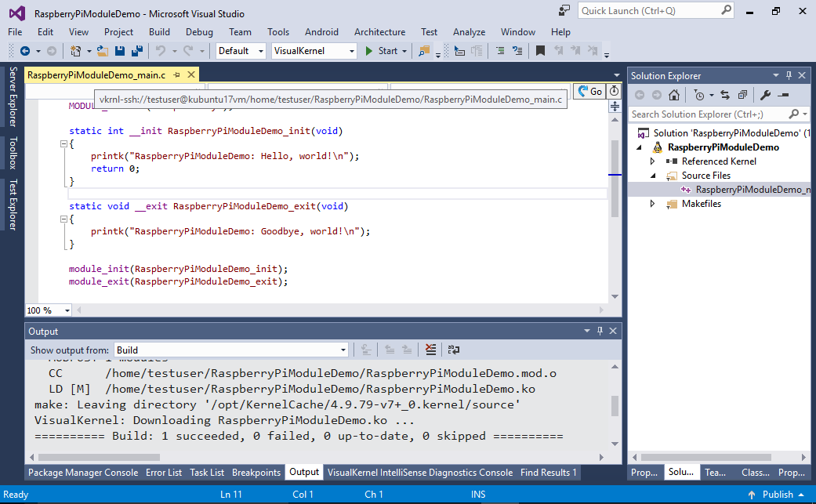Open the Default configuration dropdown
The image size is (816, 504).
click(241, 51)
